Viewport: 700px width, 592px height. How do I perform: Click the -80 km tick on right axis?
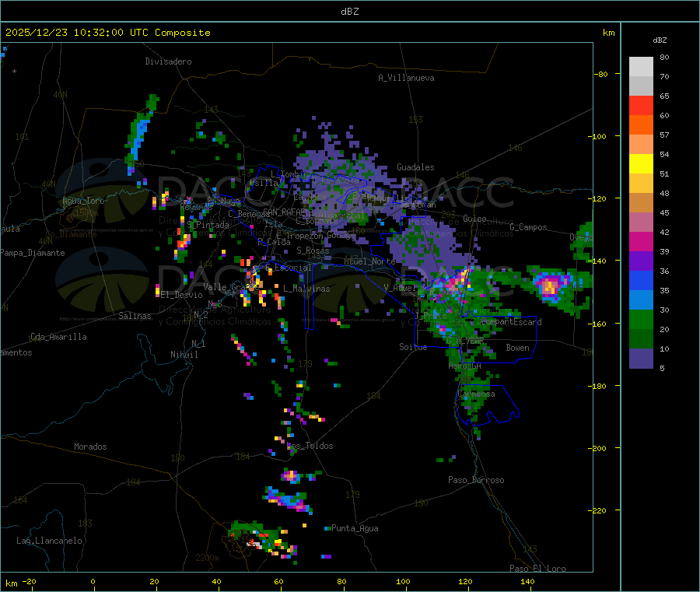(601, 74)
